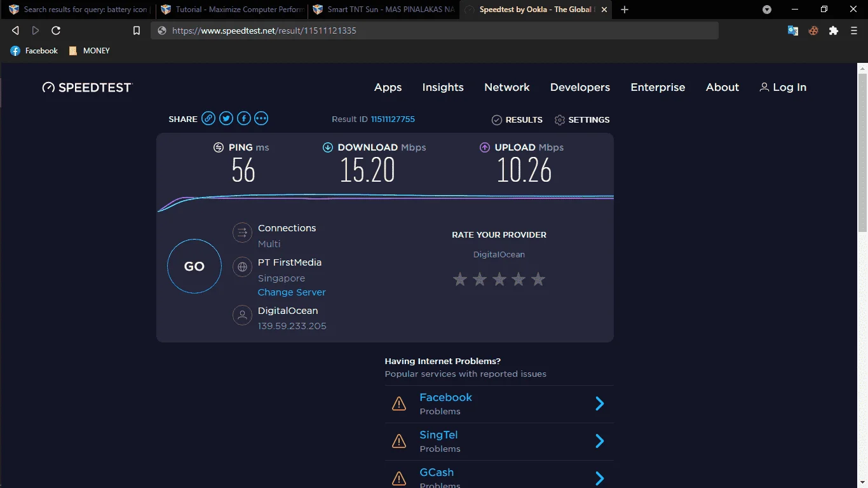
Task: Click the Connections multi icon
Action: (242, 233)
